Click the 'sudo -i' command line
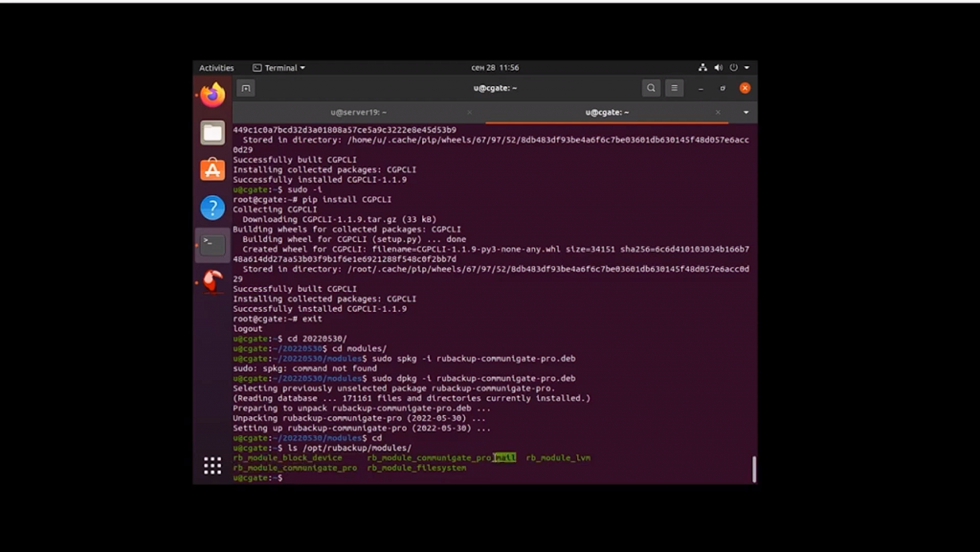980x552 pixels. tap(305, 189)
